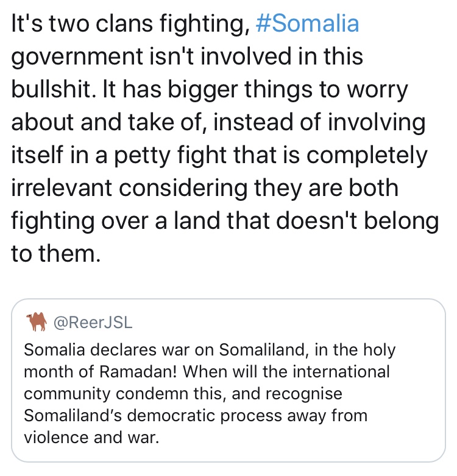Click the camel avatar icon
457x476 pixels.
pyautogui.click(x=37, y=321)
